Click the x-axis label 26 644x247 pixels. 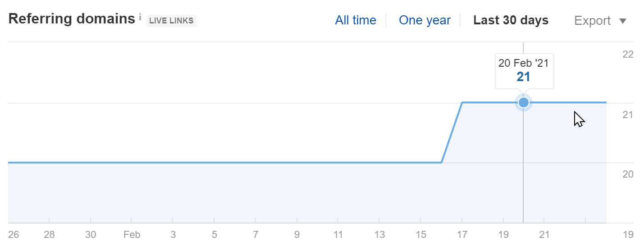pos(14,235)
